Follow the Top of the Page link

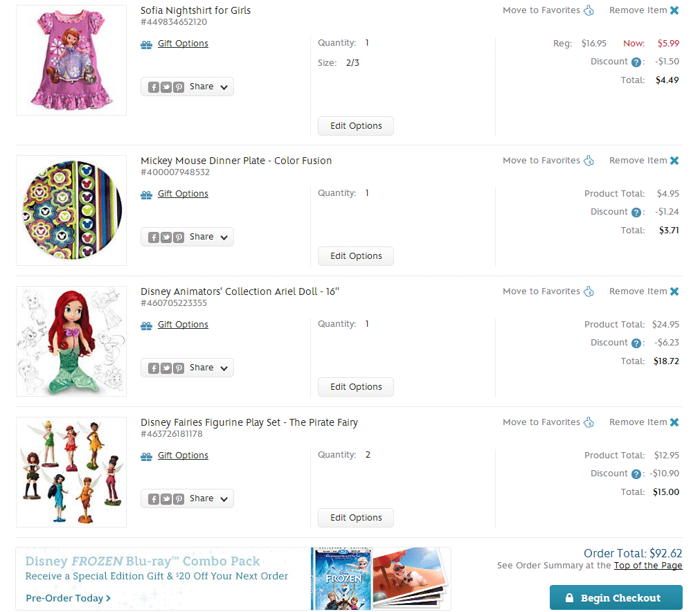point(648,566)
